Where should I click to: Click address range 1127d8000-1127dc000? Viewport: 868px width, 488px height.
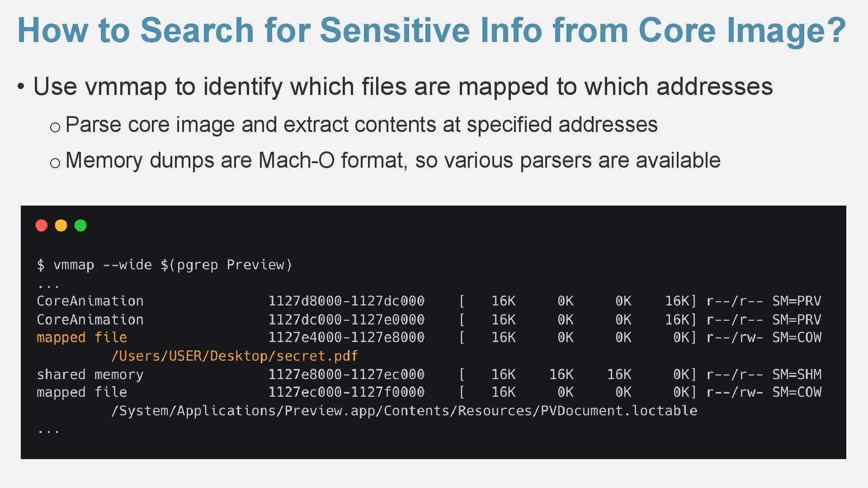coord(346,301)
